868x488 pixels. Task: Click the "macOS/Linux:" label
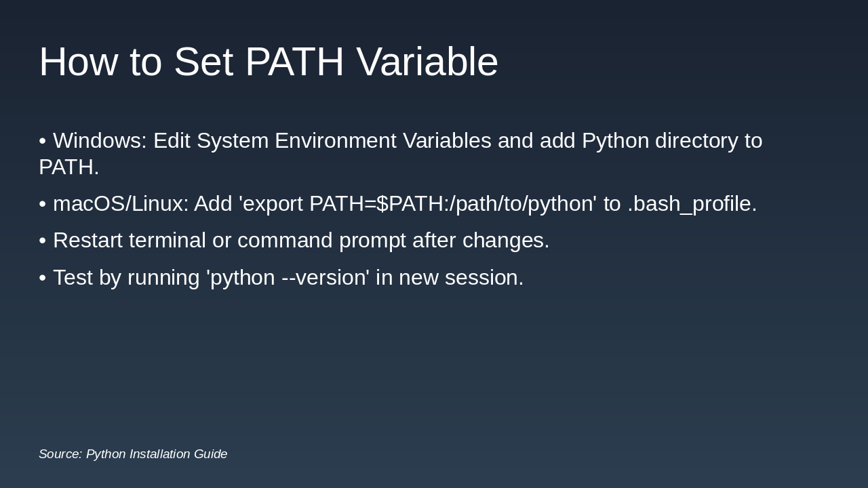click(x=121, y=204)
